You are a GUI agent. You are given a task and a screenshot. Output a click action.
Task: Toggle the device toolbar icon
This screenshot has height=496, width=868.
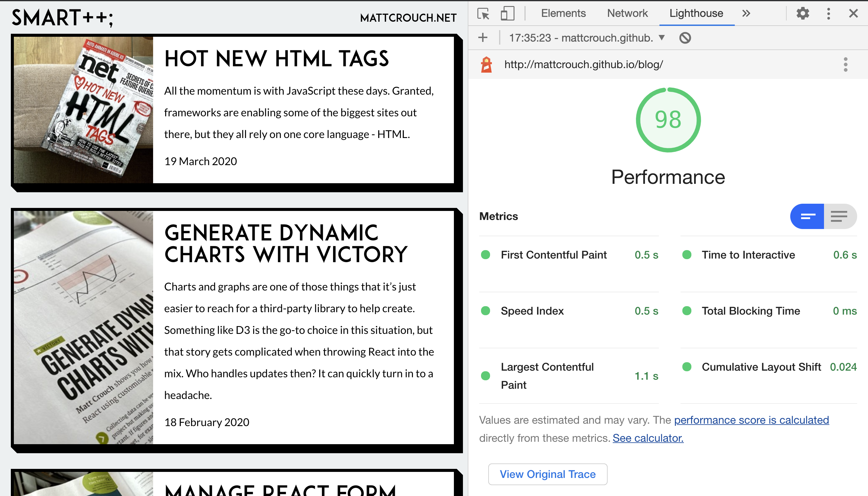pos(507,14)
